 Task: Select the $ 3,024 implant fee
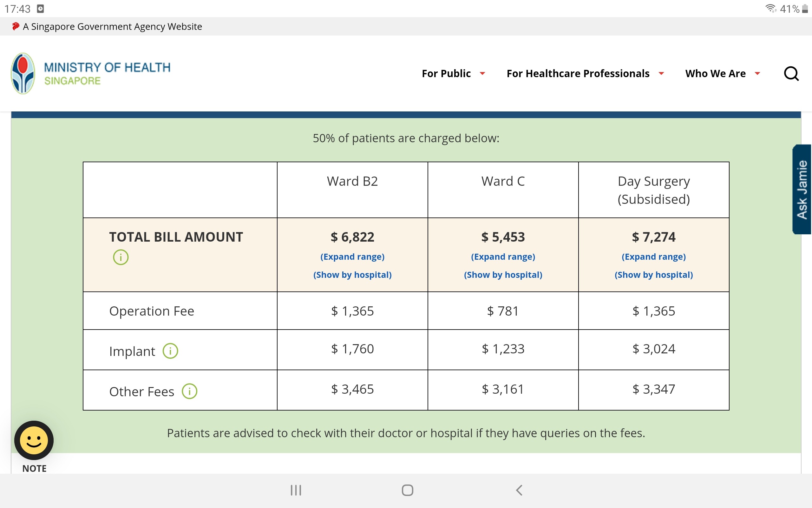(654, 349)
